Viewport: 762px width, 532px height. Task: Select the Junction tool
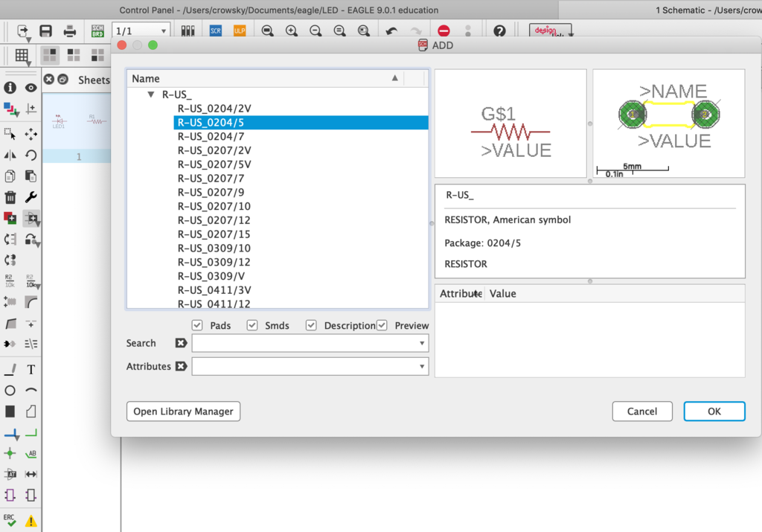[x=10, y=454]
